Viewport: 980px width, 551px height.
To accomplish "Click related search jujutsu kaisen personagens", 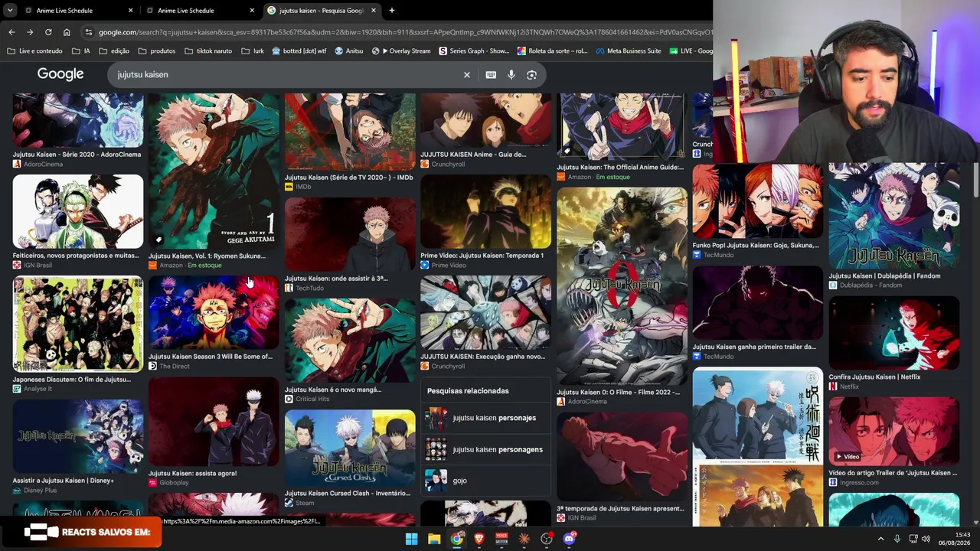I will pyautogui.click(x=485, y=449).
